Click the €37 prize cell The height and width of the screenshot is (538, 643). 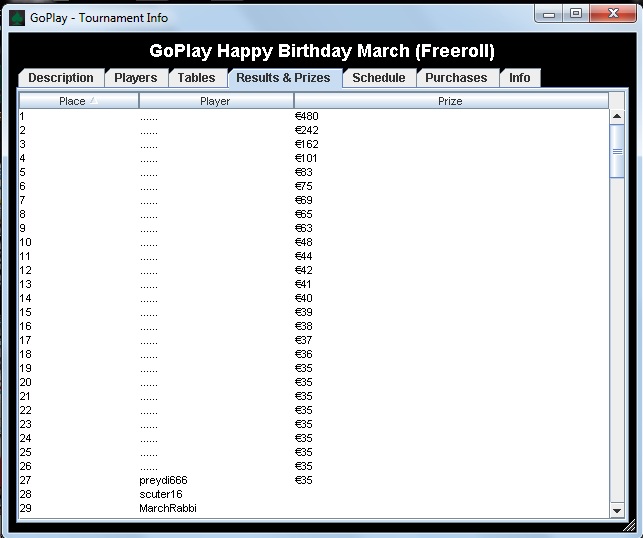click(x=303, y=340)
